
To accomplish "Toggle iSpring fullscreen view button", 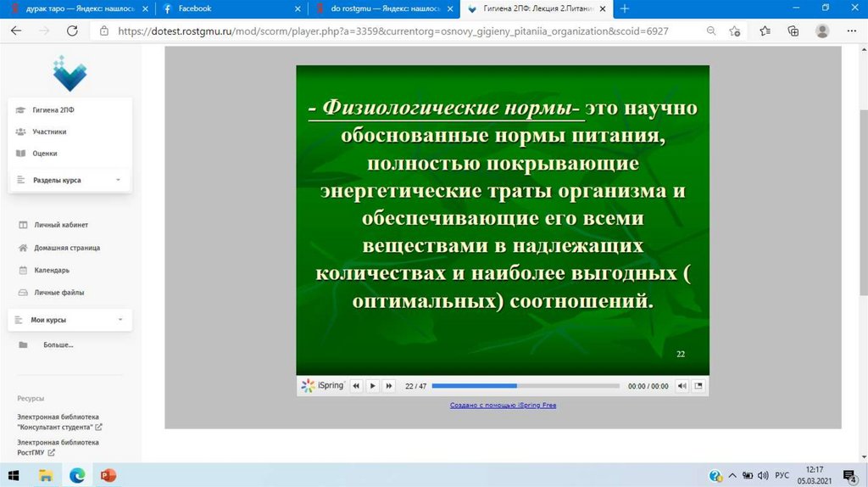I will point(698,385).
